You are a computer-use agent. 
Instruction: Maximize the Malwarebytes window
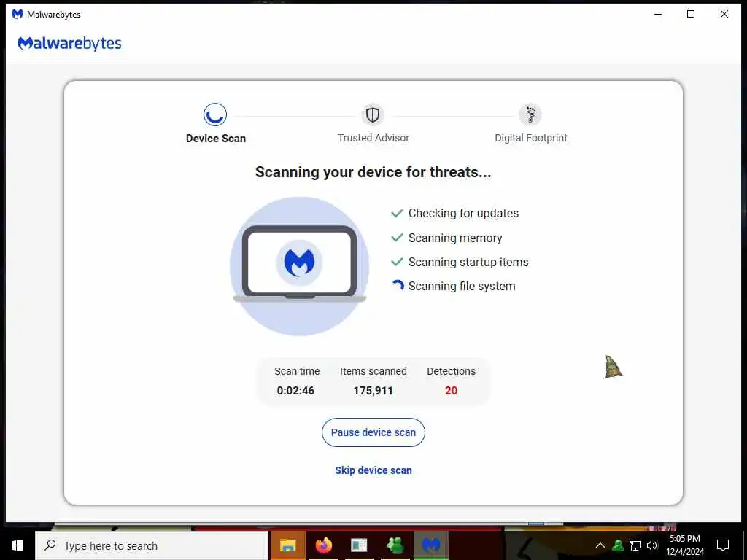pos(691,15)
